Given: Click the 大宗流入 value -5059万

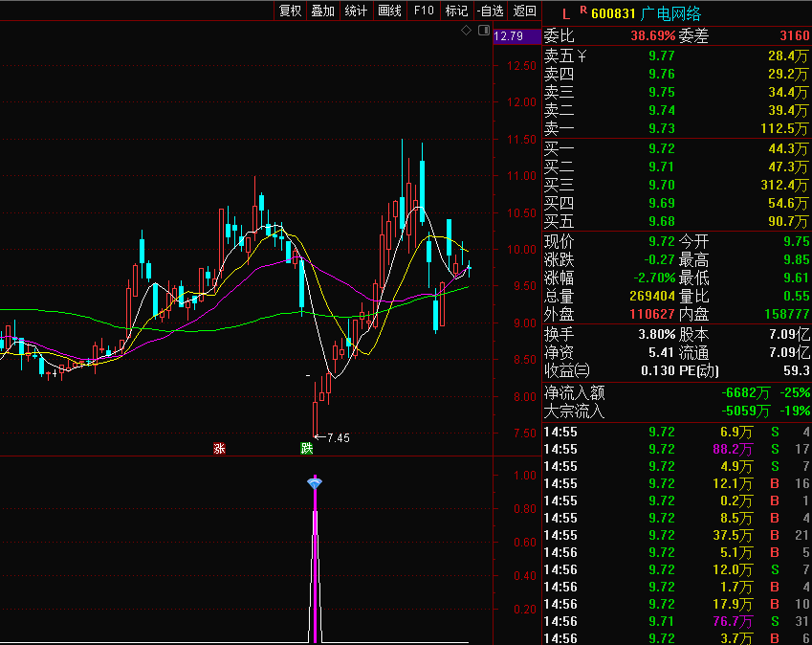Looking at the screenshot, I should click(746, 411).
